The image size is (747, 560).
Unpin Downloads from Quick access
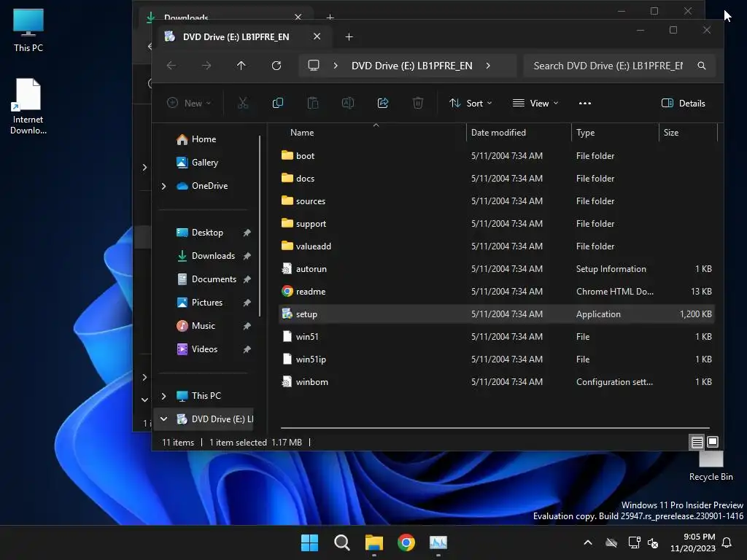tap(247, 256)
